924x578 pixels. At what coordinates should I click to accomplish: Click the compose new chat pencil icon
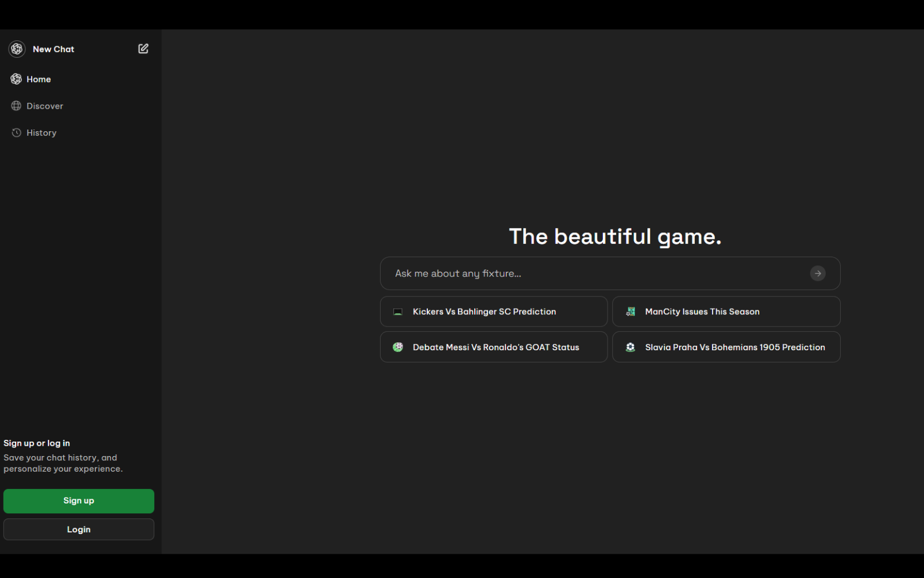143,49
